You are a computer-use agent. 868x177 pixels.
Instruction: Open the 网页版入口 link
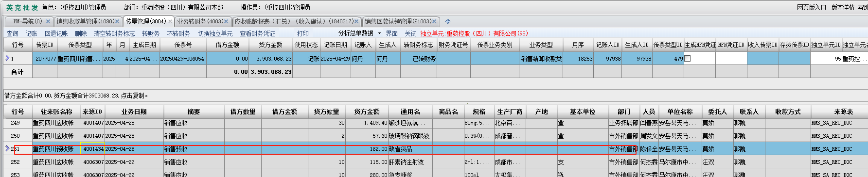pos(812,7)
